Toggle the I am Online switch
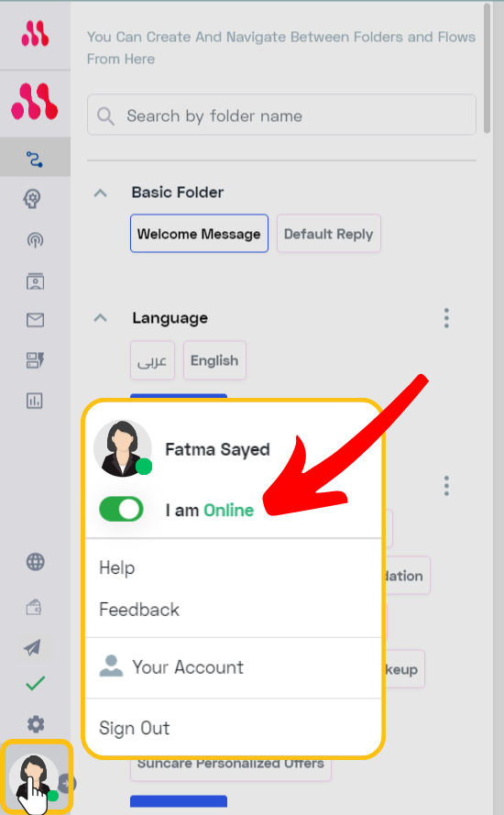504x815 pixels. point(121,510)
